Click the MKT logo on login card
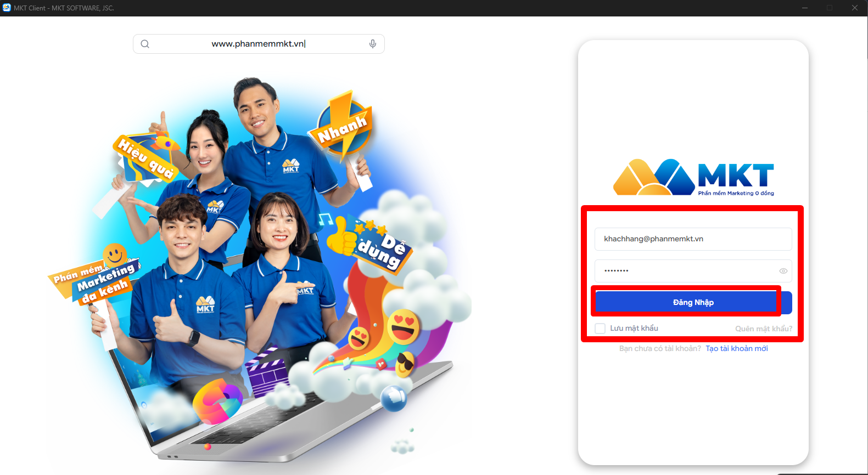868x475 pixels. [693, 177]
